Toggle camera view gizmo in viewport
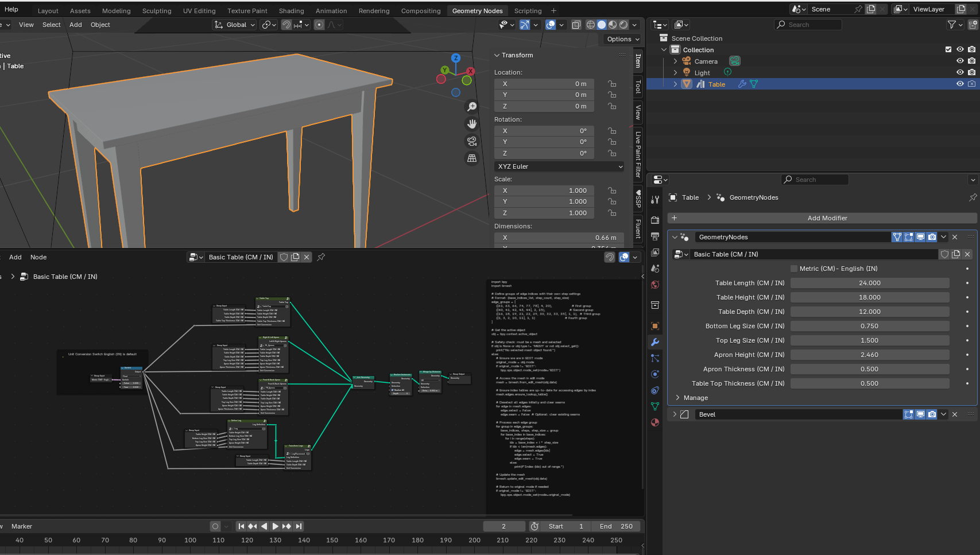This screenshot has height=555, width=980. click(x=472, y=141)
